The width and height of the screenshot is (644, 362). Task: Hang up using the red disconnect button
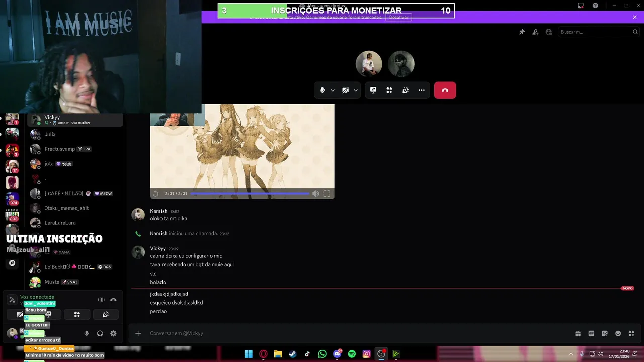tap(445, 90)
